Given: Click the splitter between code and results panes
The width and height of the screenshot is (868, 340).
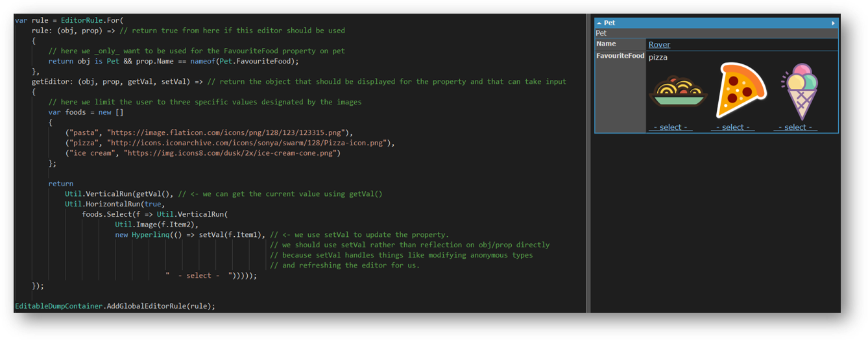Looking at the screenshot, I should click(x=588, y=162).
